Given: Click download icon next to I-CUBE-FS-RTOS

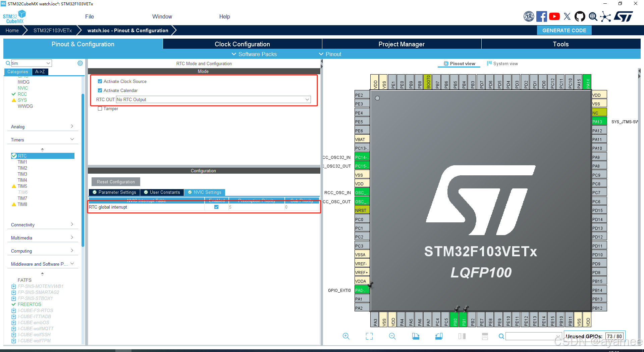Looking at the screenshot, I should tap(14, 310).
